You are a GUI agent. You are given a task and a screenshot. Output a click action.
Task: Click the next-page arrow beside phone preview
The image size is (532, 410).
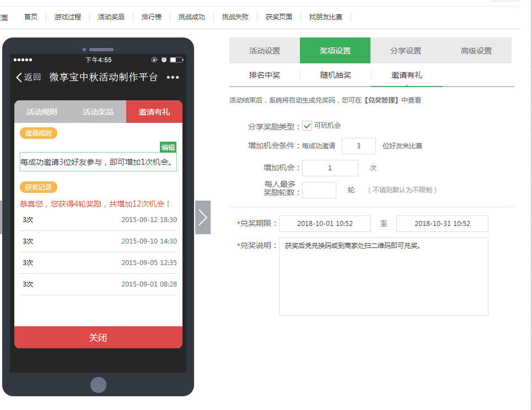tap(203, 217)
